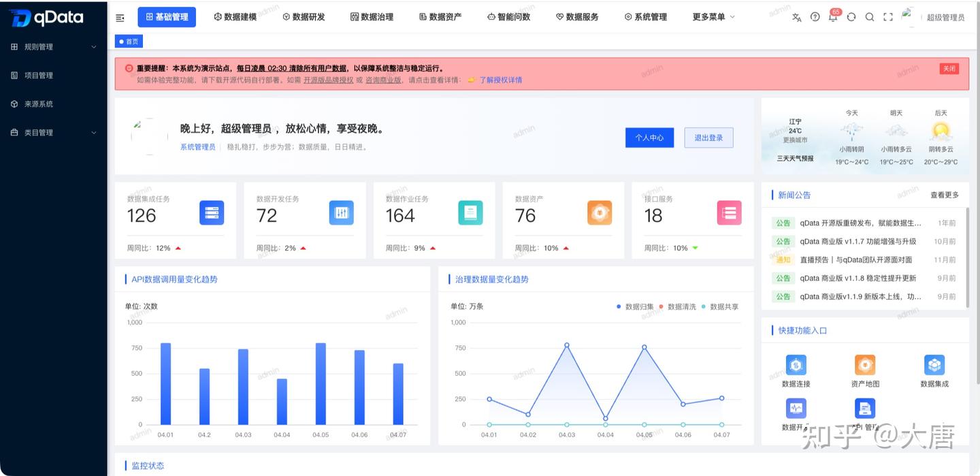This screenshot has width=980, height=476.
Task: Click the 04.05 bar in API chart
Action: pos(321,383)
